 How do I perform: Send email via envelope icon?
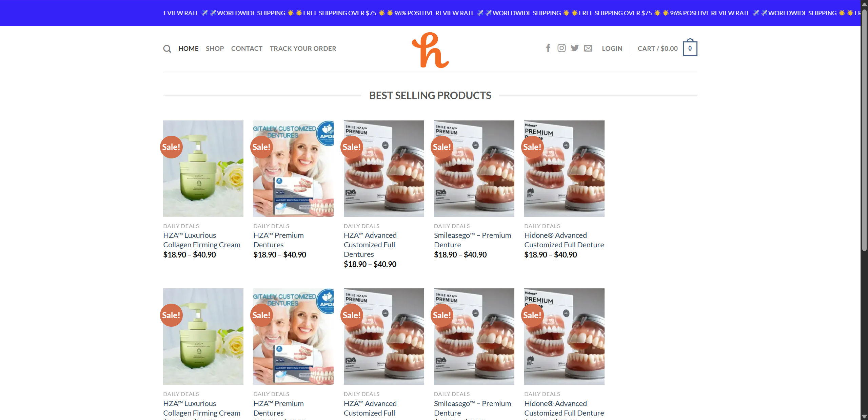tap(588, 49)
